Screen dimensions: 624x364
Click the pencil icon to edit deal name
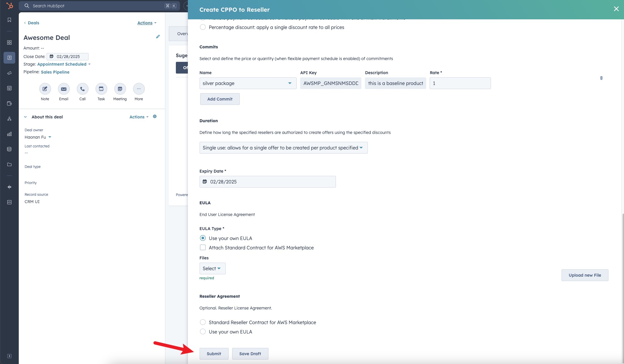click(x=158, y=37)
